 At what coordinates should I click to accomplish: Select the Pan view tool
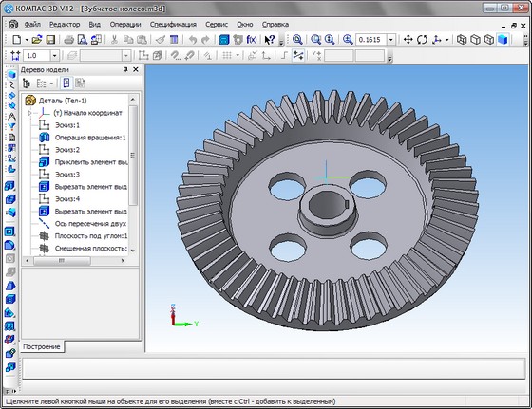point(408,40)
